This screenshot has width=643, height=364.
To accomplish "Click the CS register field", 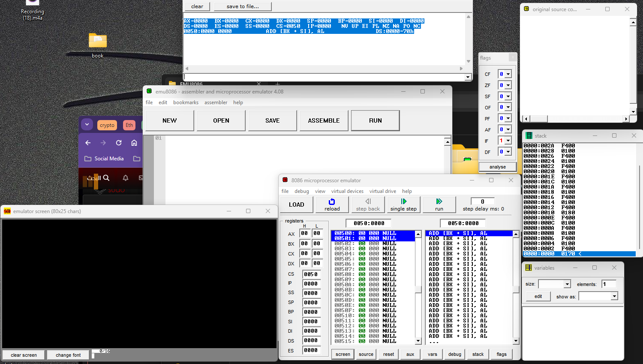I will [311, 274].
